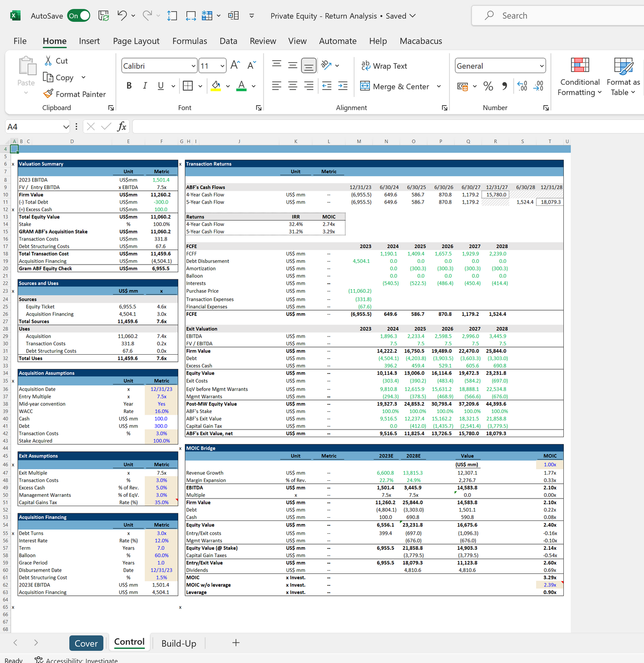
Task: Toggle the Underline formatting button
Action: point(160,86)
